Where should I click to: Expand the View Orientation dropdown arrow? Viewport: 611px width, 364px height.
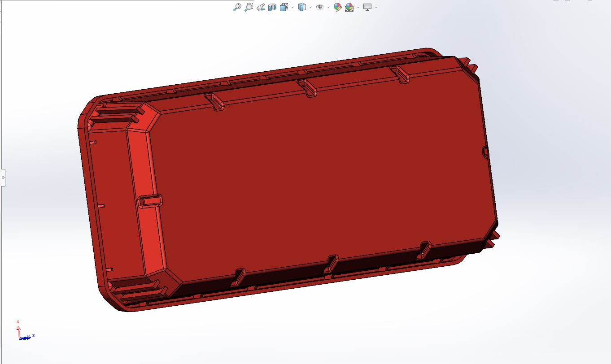pos(292,7)
